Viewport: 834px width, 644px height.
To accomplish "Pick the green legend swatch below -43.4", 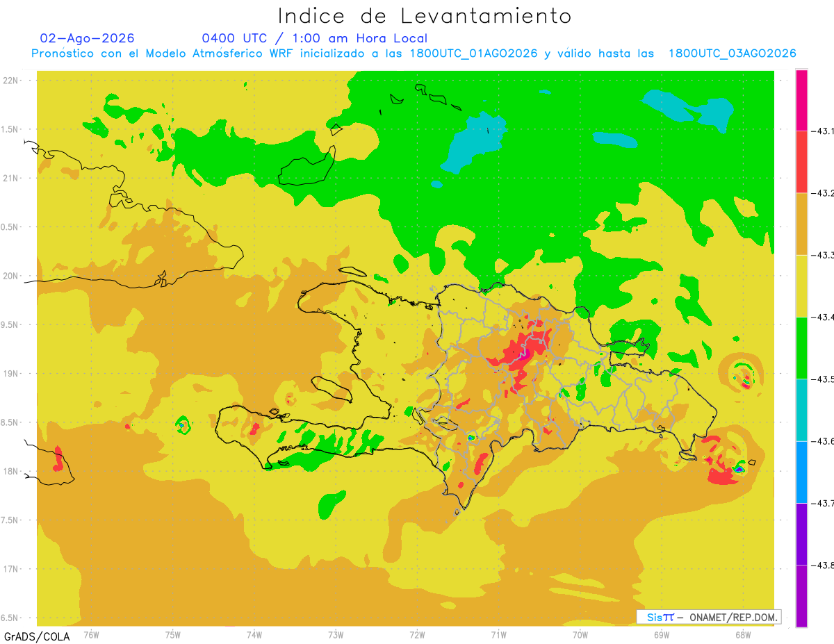I will click(x=801, y=347).
